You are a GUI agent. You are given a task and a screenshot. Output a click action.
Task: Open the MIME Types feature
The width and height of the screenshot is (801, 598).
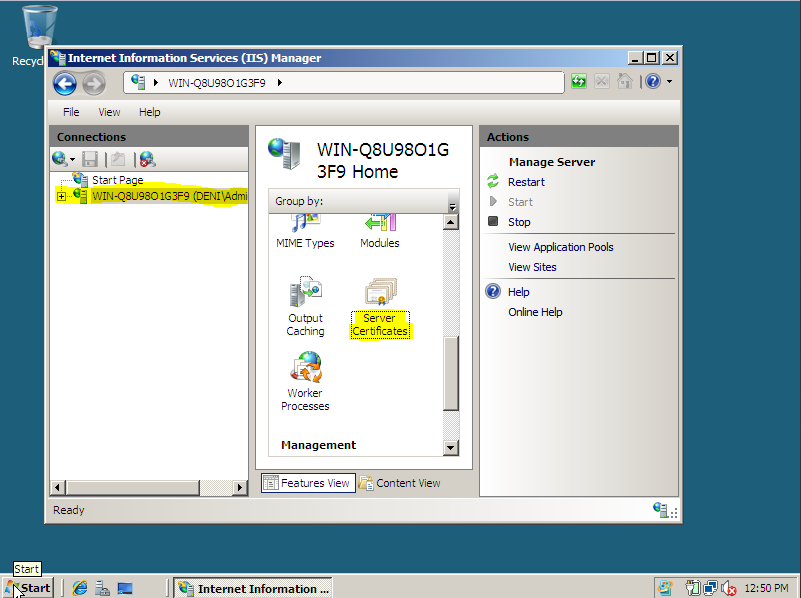click(305, 231)
